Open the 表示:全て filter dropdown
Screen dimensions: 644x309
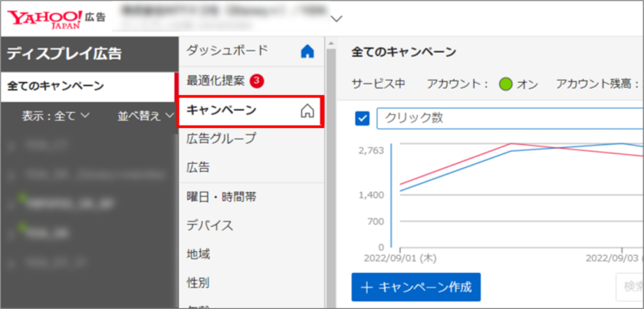pos(56,116)
